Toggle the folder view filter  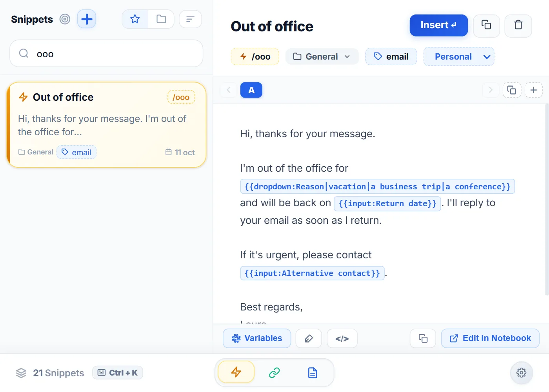[161, 19]
